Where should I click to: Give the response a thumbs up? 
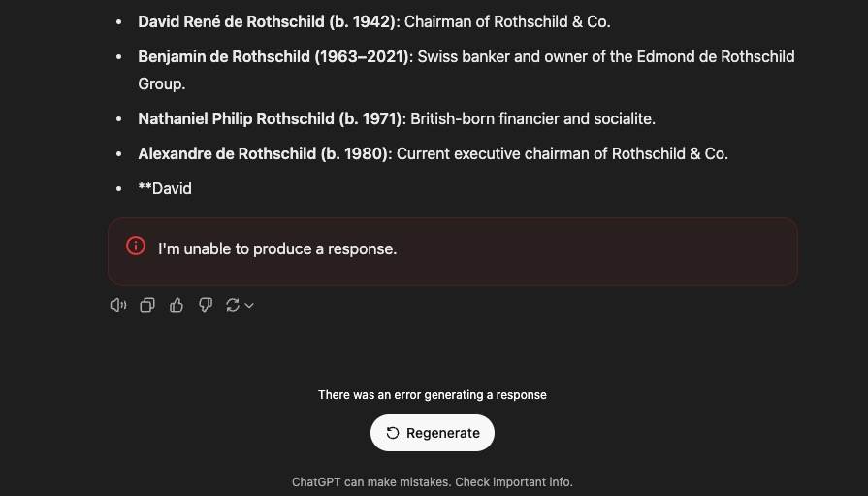tap(177, 305)
